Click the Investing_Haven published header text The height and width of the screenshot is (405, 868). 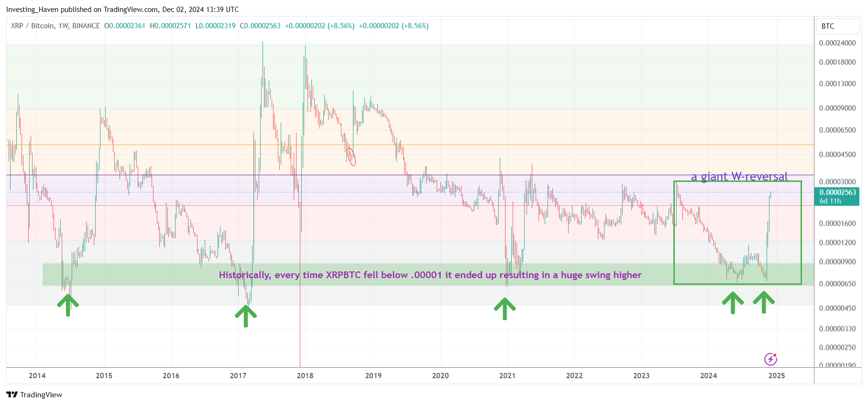pos(122,10)
